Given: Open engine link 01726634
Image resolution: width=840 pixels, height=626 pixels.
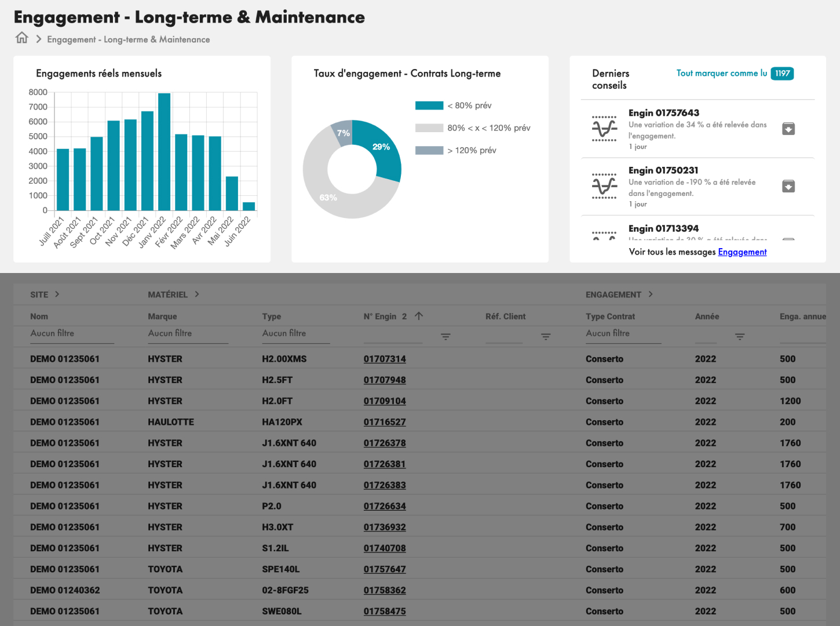Looking at the screenshot, I should click(x=385, y=507).
